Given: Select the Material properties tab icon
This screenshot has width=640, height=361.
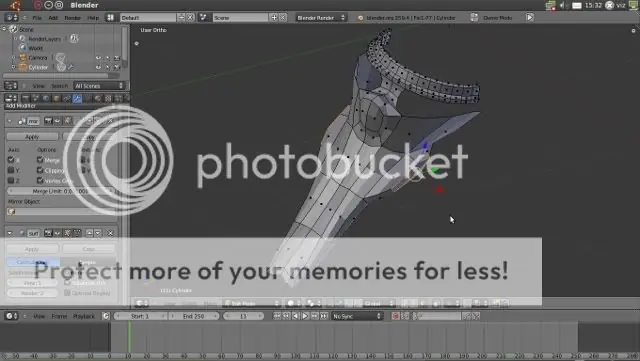Looking at the screenshot, I should point(98,98).
